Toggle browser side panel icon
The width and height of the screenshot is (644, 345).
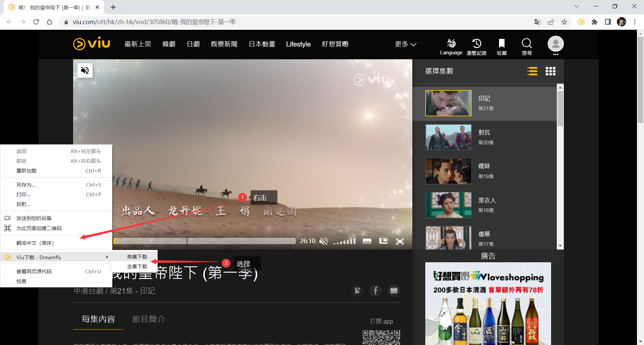pyautogui.click(x=608, y=22)
